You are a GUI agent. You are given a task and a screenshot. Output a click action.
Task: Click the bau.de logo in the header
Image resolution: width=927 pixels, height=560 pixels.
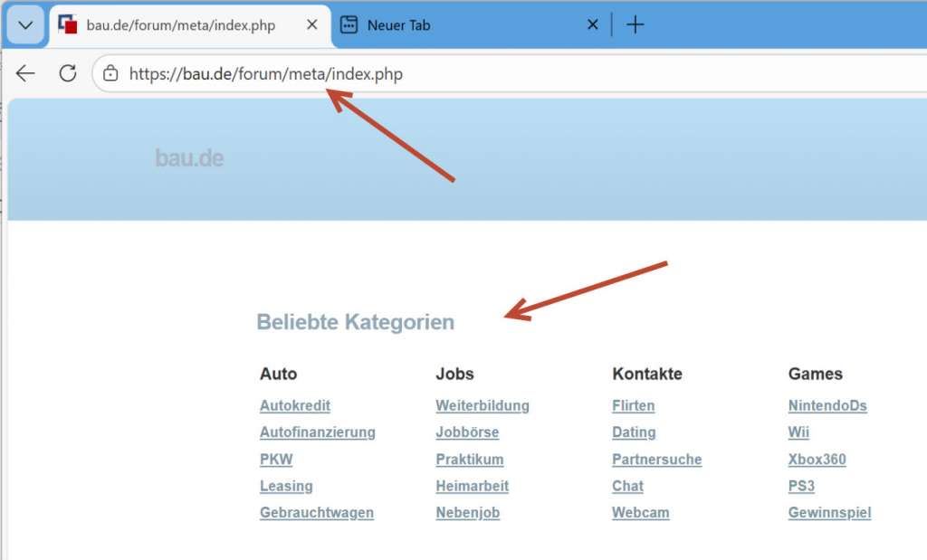189,157
